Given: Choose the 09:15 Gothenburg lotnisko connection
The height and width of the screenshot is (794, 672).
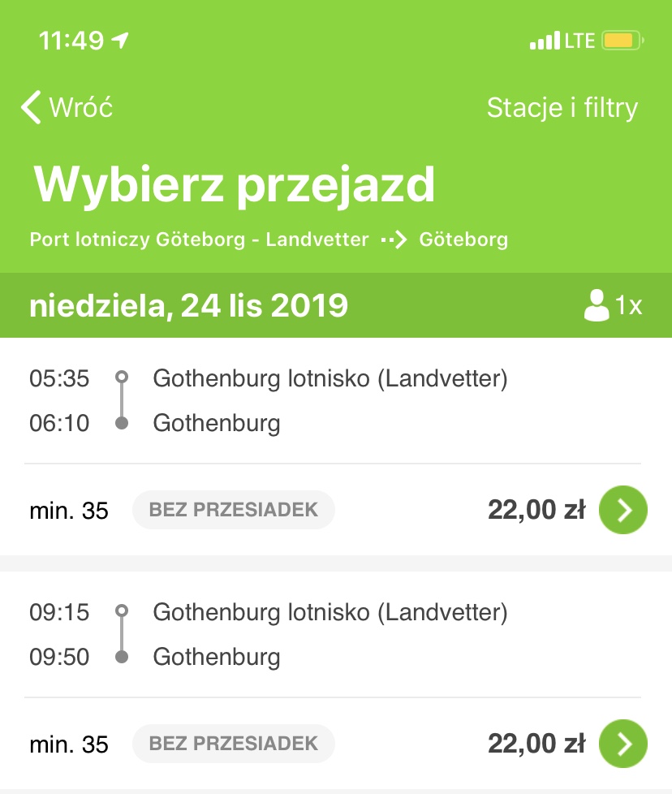Looking at the screenshot, I should click(x=336, y=635).
